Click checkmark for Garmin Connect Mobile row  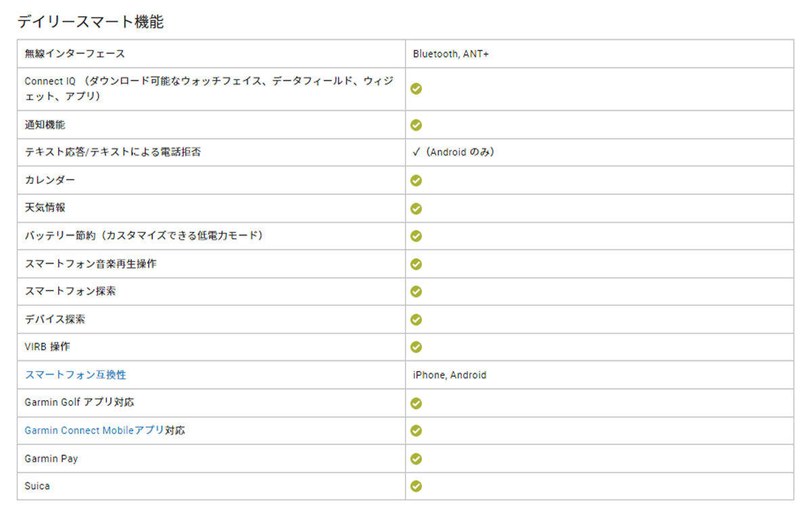pos(416,431)
